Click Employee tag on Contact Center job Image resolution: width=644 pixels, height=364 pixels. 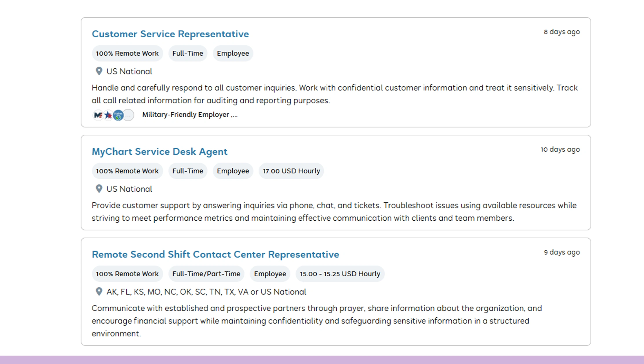tap(270, 274)
